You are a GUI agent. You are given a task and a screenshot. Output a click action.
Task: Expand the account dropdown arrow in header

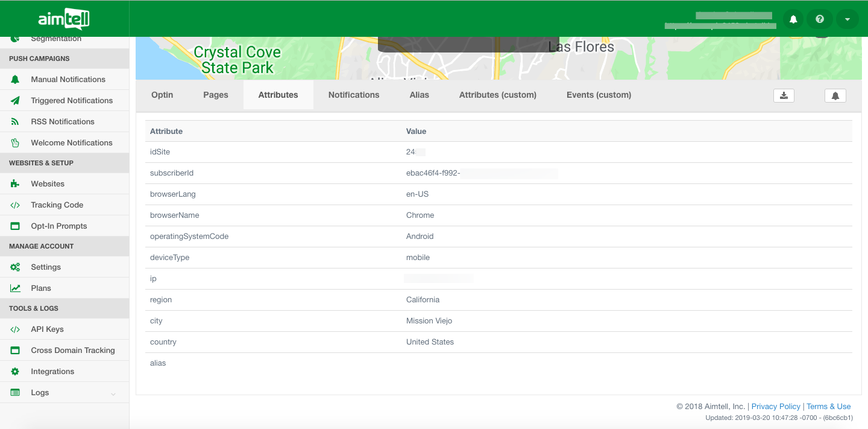click(847, 19)
